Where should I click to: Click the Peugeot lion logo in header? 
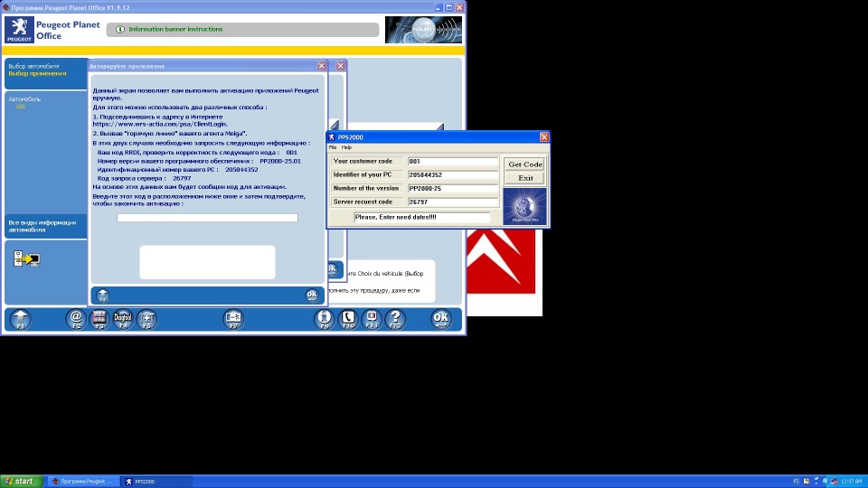coord(19,29)
